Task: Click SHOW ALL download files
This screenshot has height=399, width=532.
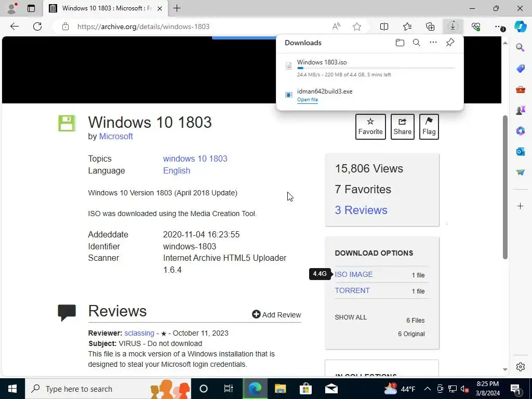Action: click(351, 317)
